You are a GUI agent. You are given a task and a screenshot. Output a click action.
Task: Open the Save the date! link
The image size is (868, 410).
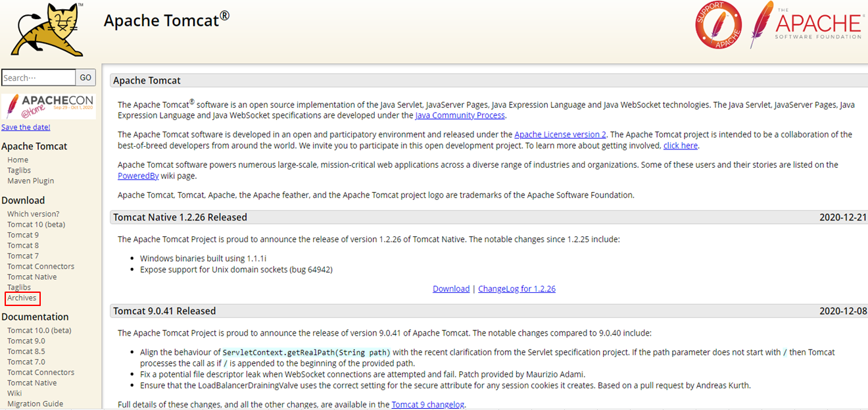pos(26,127)
